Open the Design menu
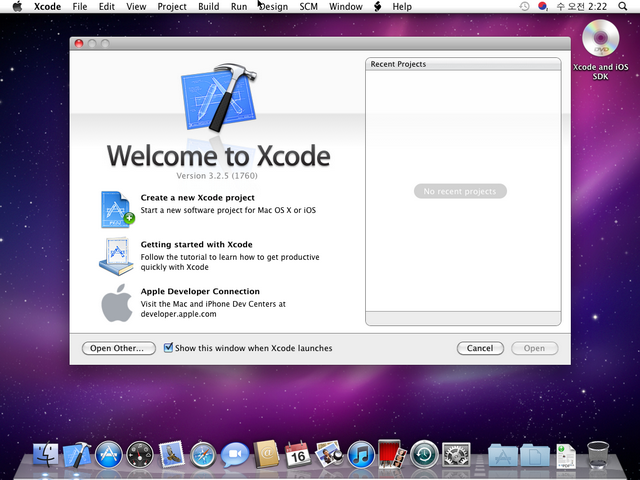The height and width of the screenshot is (480, 640). pos(273,7)
